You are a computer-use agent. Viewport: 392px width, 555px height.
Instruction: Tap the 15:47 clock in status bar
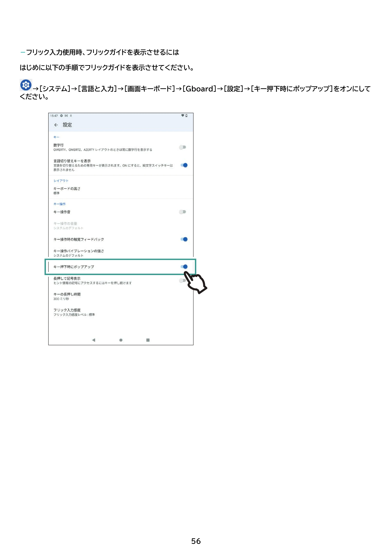54,116
